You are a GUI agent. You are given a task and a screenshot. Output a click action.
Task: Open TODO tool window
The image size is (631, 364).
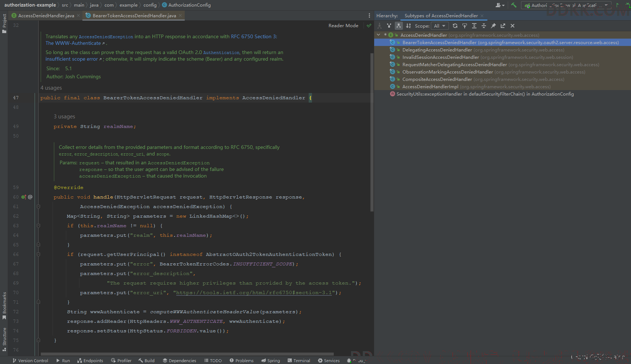213,360
